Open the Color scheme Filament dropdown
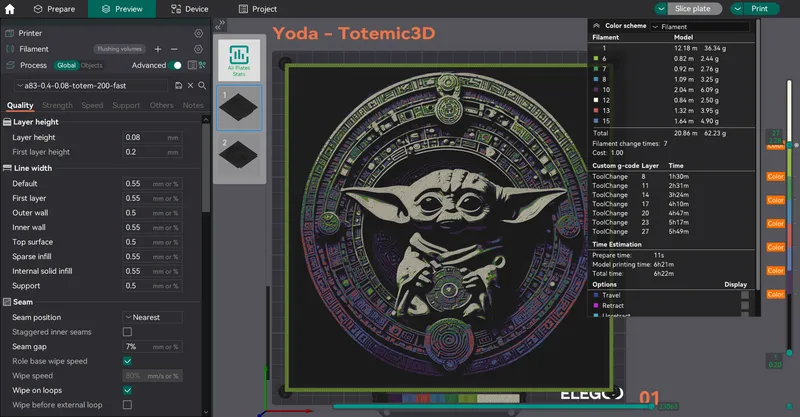Screen dimensions: 800x417 700,27
